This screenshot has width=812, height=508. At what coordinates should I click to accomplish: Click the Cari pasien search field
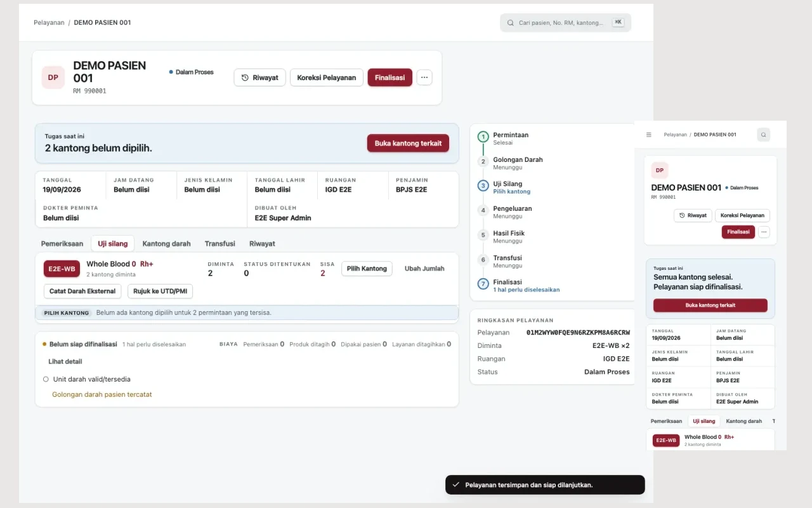coord(566,23)
